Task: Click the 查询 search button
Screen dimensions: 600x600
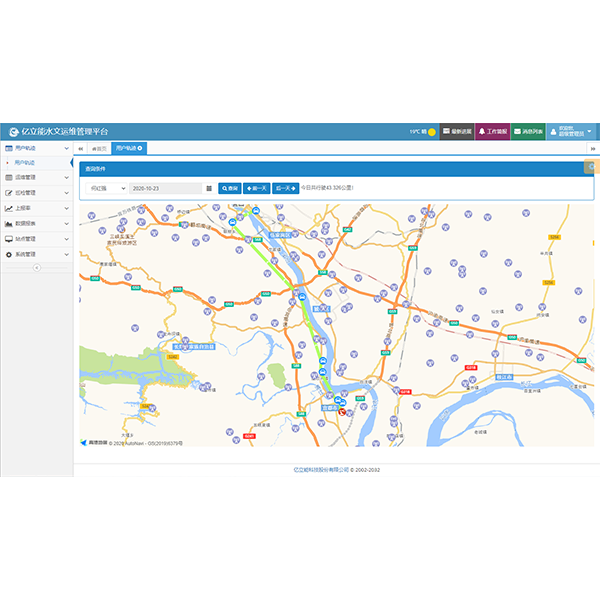Action: coord(230,188)
